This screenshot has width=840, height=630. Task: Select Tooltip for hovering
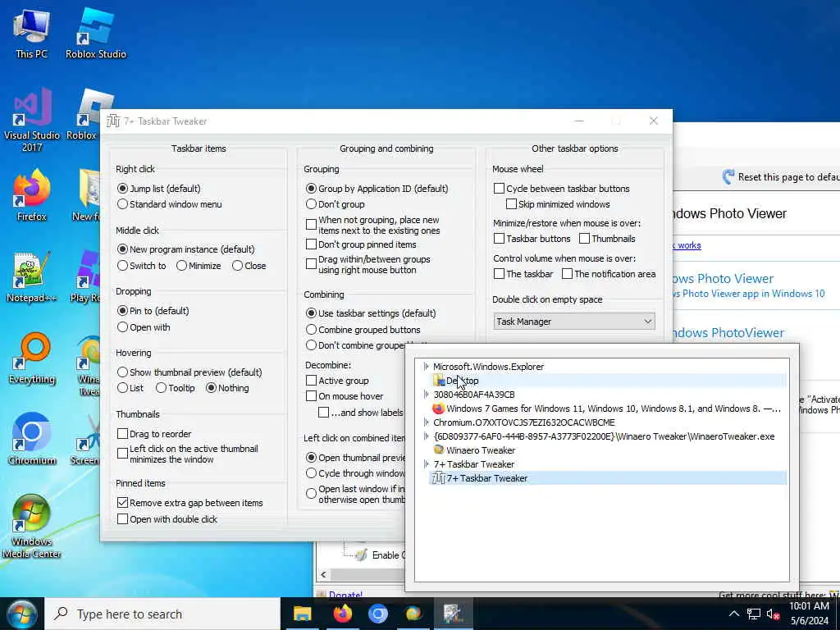click(162, 388)
